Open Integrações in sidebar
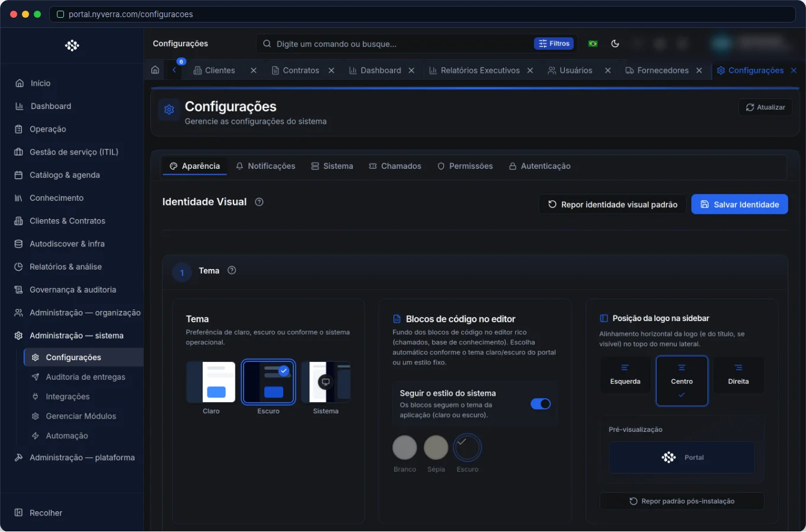 pyautogui.click(x=84, y=396)
